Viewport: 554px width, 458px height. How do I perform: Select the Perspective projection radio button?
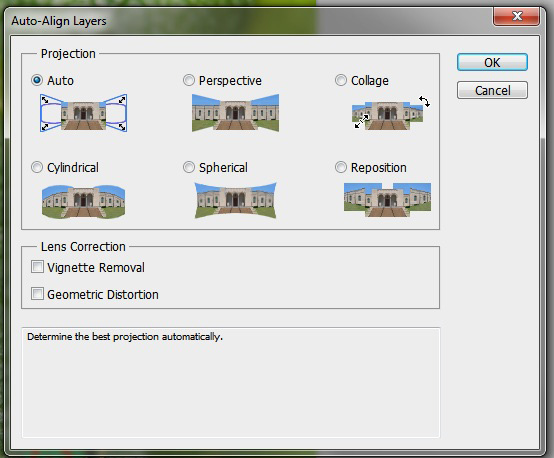[x=189, y=80]
